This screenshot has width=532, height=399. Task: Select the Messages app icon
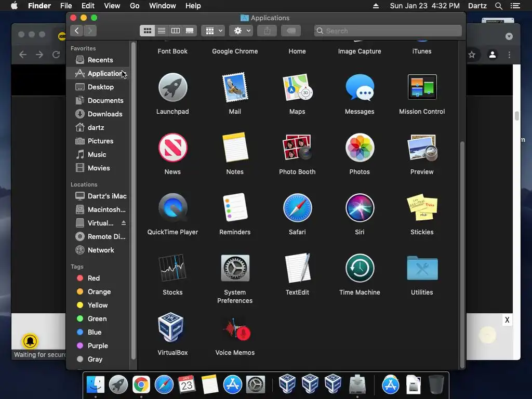point(360,87)
